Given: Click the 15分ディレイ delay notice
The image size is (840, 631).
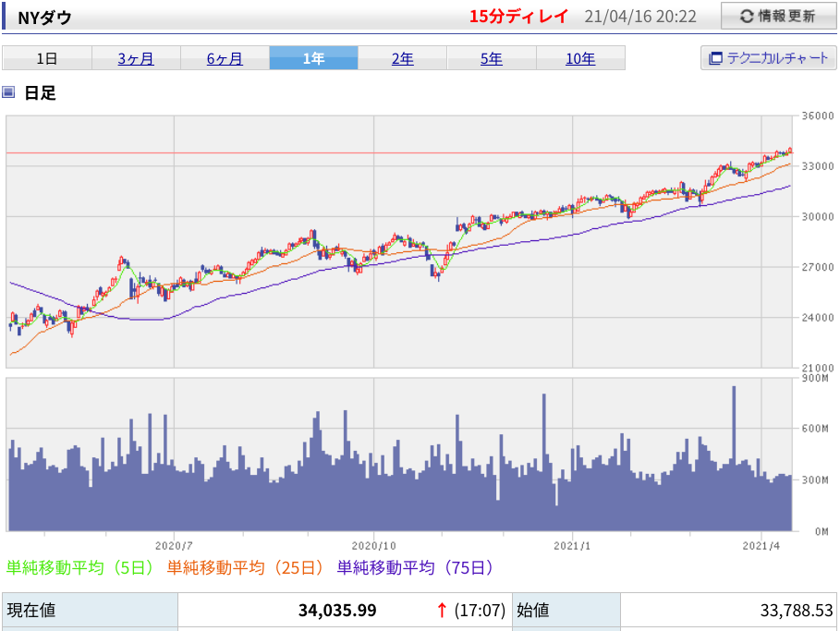Looking at the screenshot, I should (518, 17).
